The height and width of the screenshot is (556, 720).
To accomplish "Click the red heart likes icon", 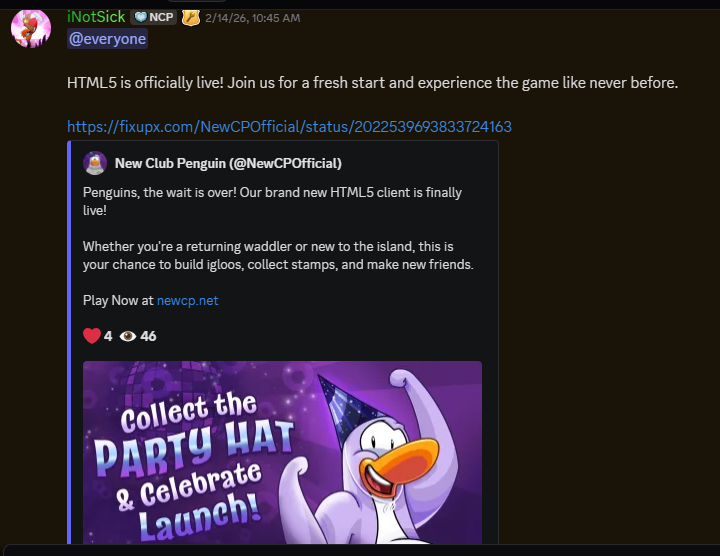I will tap(92, 336).
